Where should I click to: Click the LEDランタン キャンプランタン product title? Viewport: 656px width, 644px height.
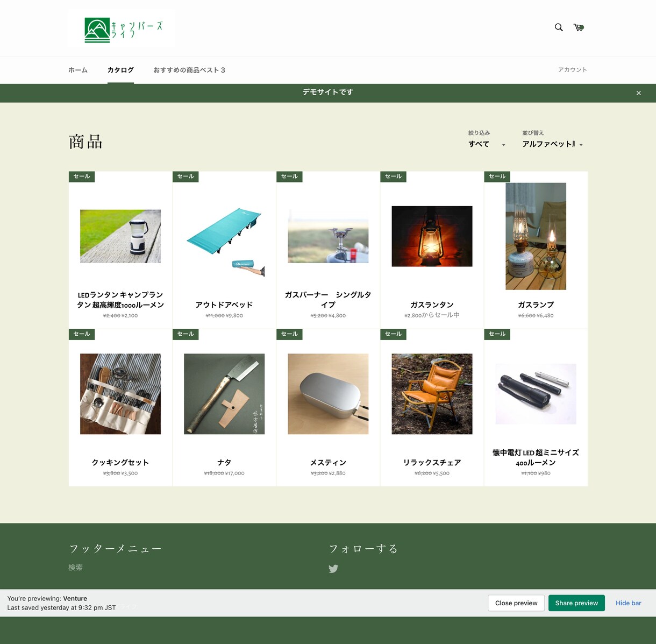120,300
